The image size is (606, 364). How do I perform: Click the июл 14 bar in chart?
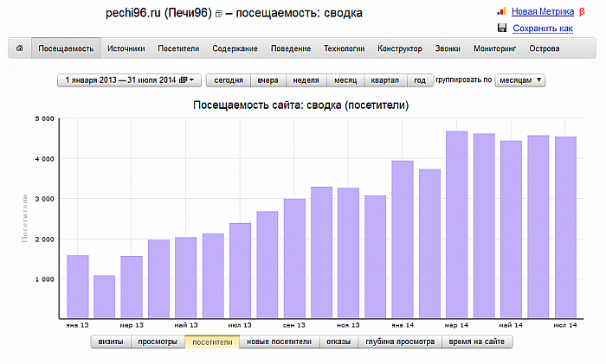click(x=565, y=227)
